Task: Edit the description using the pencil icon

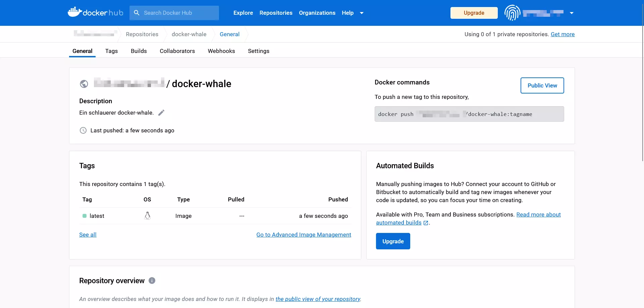Action: coord(161,112)
